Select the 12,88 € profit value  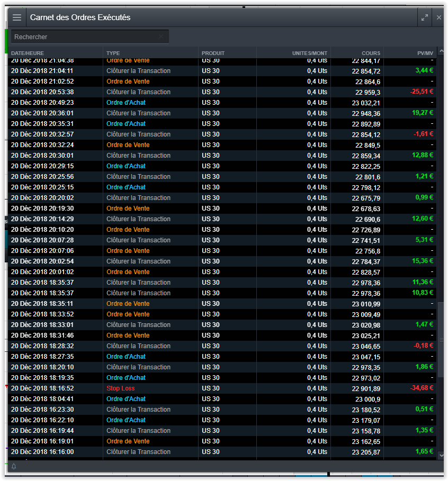[423, 155]
